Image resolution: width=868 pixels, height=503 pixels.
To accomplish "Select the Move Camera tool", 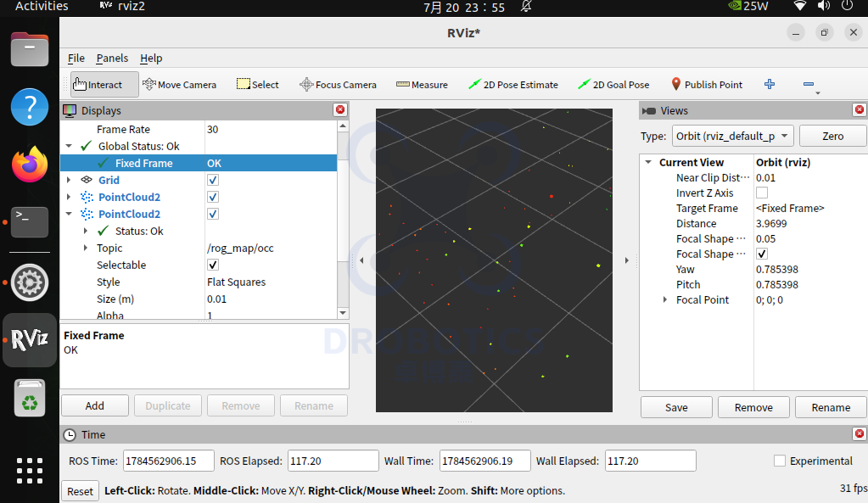I will click(x=179, y=85).
